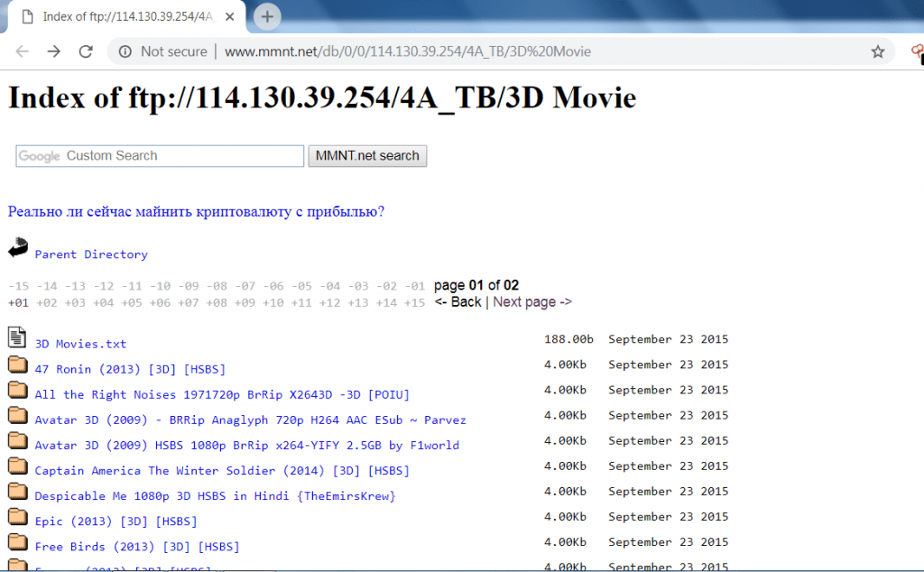Screen dimensions: 924x572
Task: Open Captain America The Winter Soldier link
Action: pyautogui.click(x=220, y=469)
